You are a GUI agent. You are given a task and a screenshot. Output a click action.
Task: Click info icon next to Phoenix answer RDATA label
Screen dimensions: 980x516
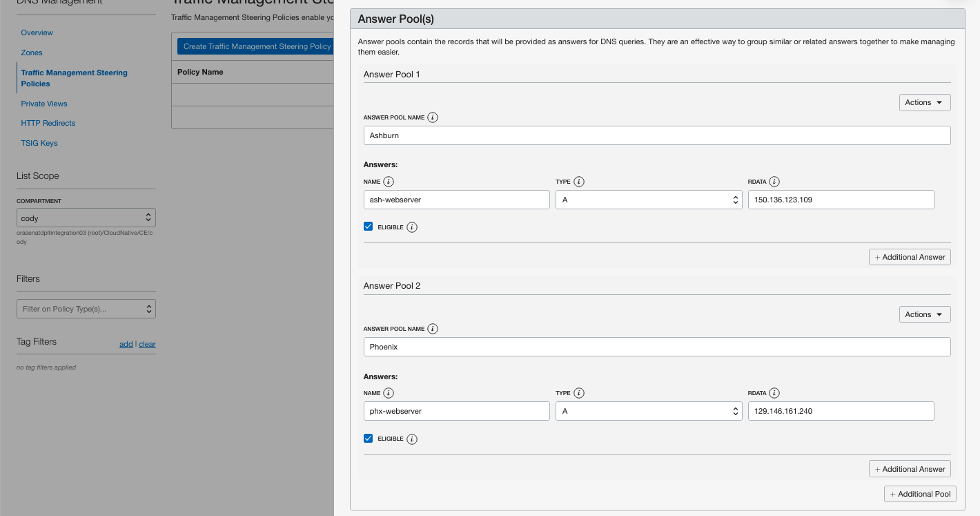tap(774, 393)
